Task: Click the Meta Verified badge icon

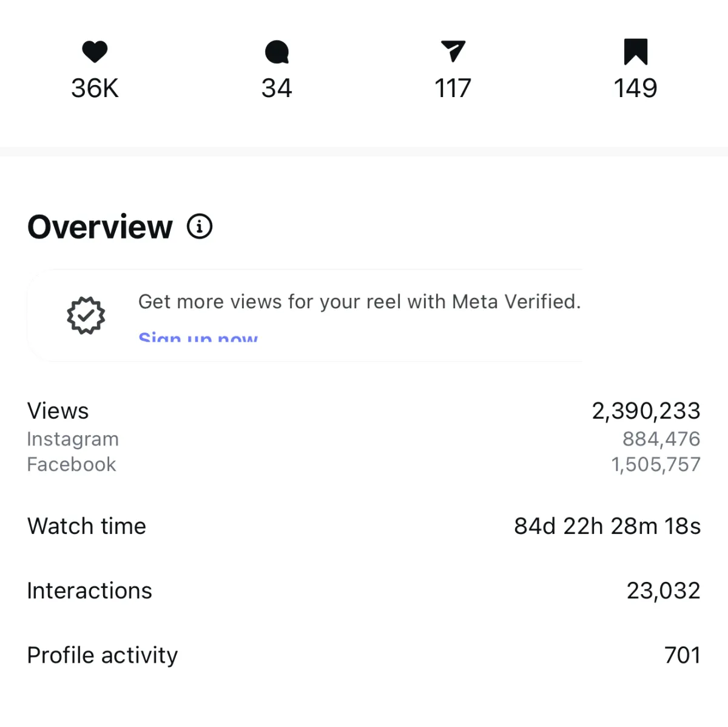Action: [86, 315]
